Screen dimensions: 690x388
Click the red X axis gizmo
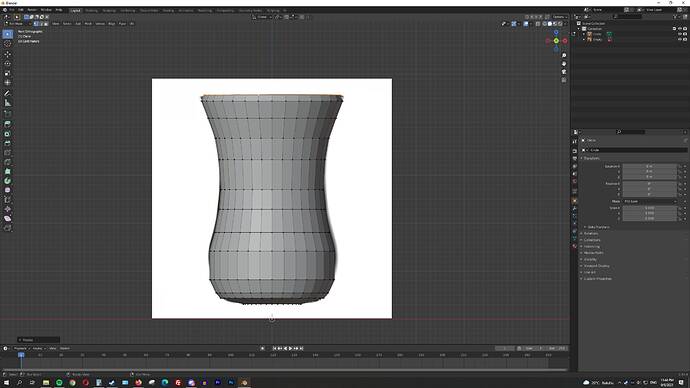coord(565,41)
